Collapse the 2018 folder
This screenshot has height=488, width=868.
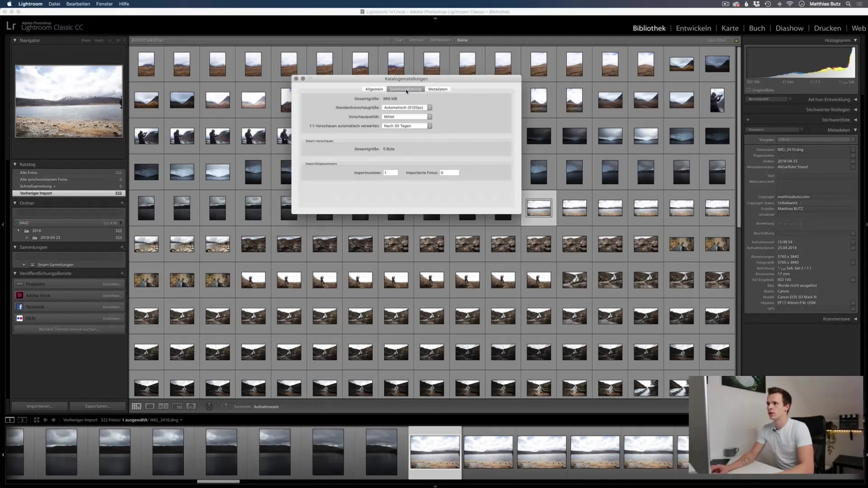click(x=19, y=230)
